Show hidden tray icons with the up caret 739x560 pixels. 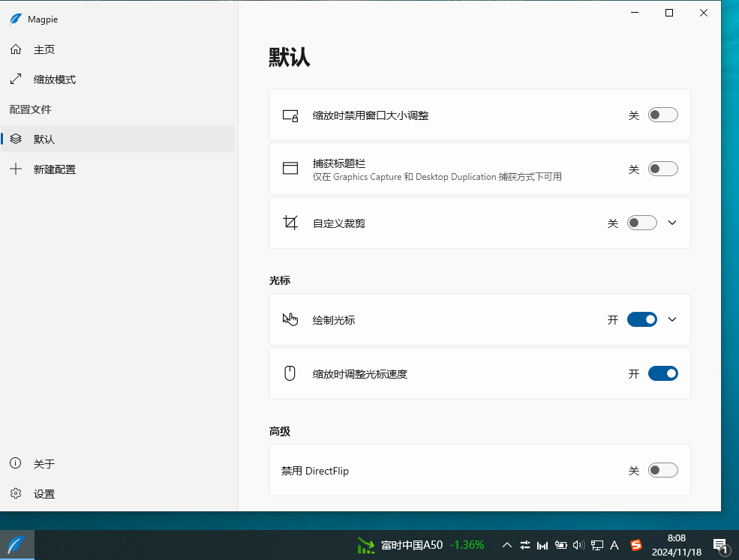point(507,546)
